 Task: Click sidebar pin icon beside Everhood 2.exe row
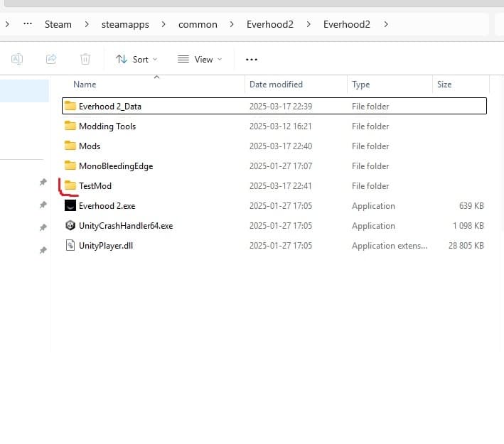click(43, 205)
